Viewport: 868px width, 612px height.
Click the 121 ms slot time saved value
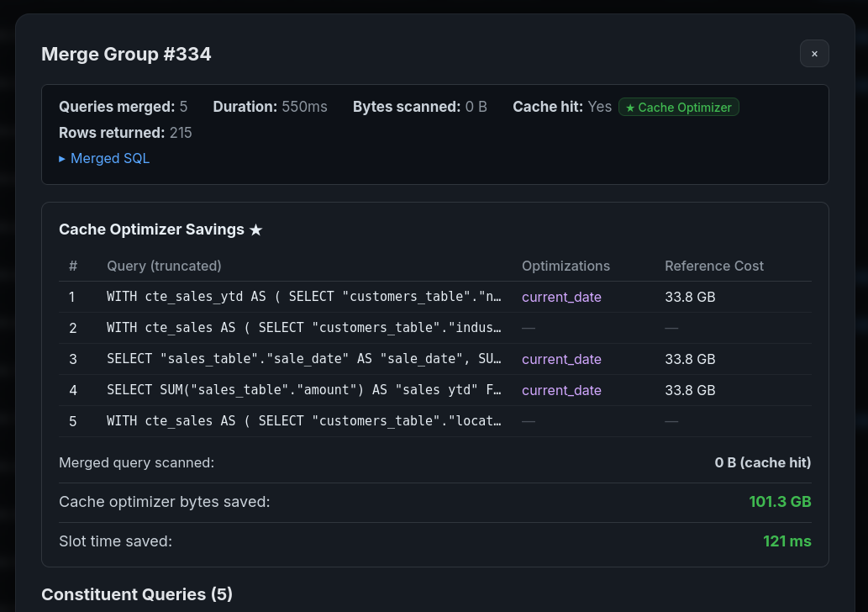[x=786, y=541]
